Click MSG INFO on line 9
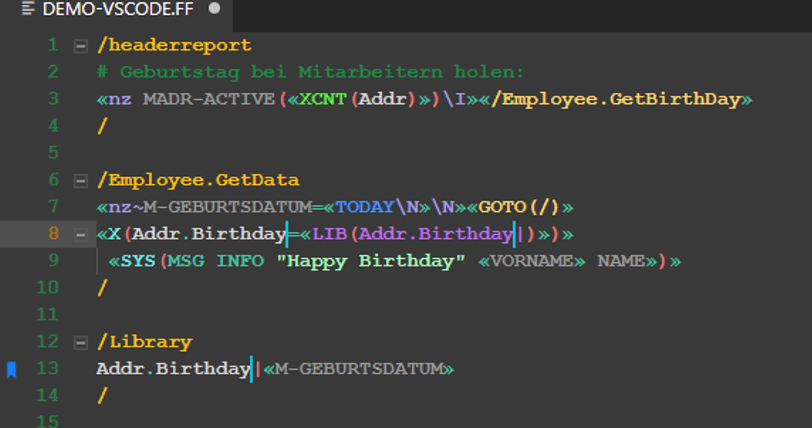812x428 pixels. coord(215,261)
